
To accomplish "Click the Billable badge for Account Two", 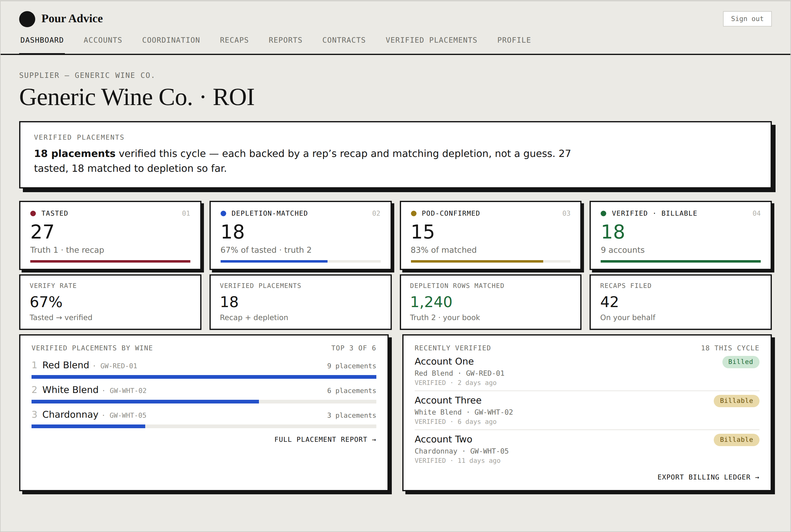I will [736, 440].
